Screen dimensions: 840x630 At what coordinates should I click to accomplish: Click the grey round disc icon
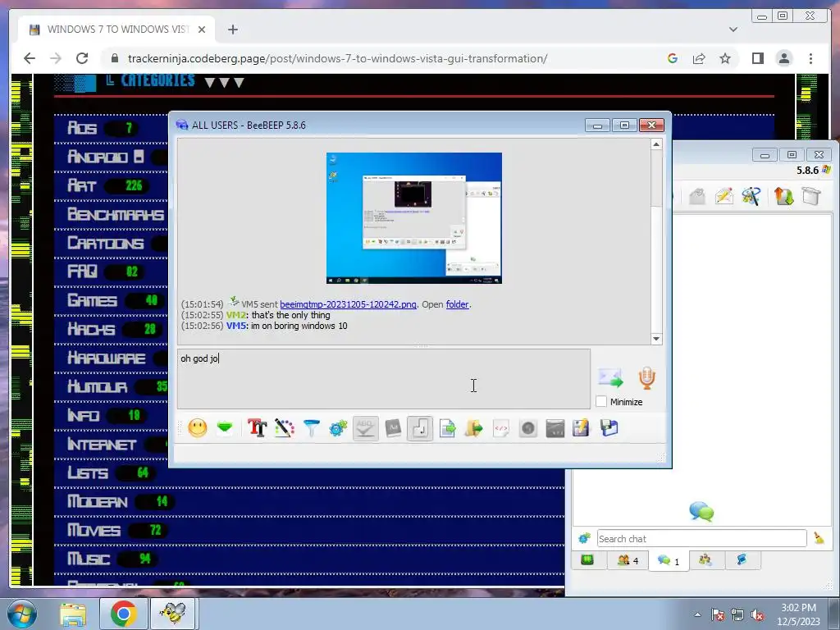point(528,428)
